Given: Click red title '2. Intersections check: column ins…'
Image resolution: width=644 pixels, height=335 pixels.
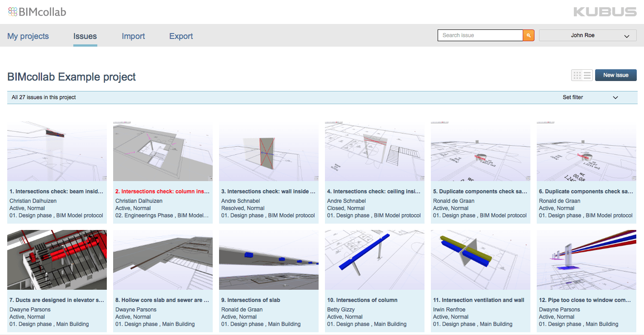Looking at the screenshot, I should point(162,191).
